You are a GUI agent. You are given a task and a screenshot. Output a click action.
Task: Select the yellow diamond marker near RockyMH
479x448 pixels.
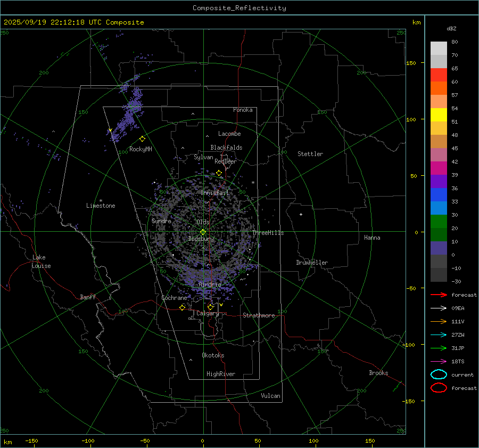(x=142, y=139)
